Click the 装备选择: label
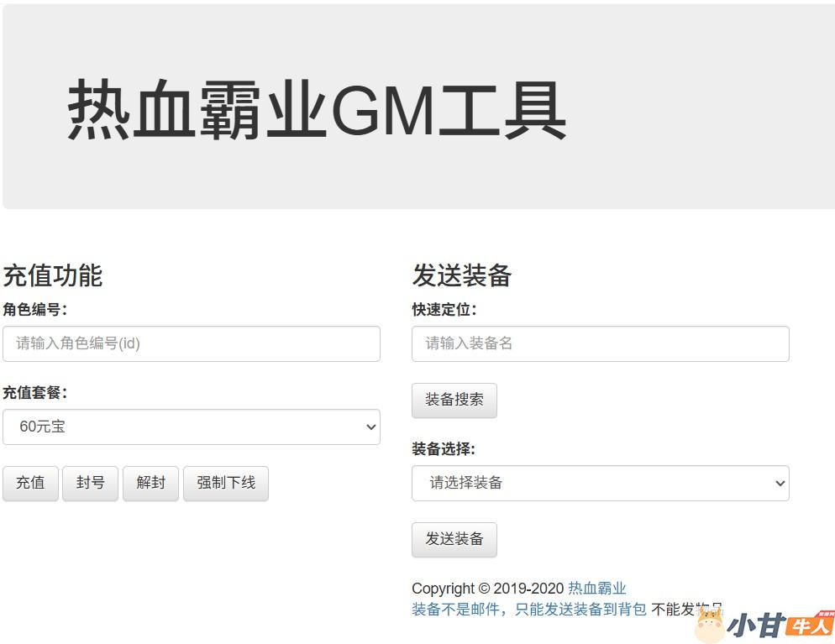Viewport: 835px width, 644px height. tap(444, 448)
